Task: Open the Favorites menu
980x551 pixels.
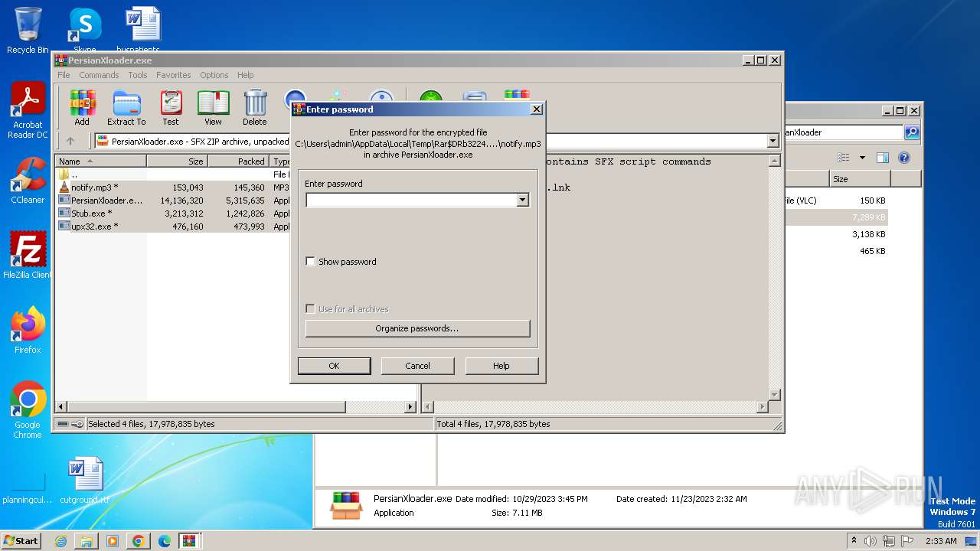Action: pos(174,75)
